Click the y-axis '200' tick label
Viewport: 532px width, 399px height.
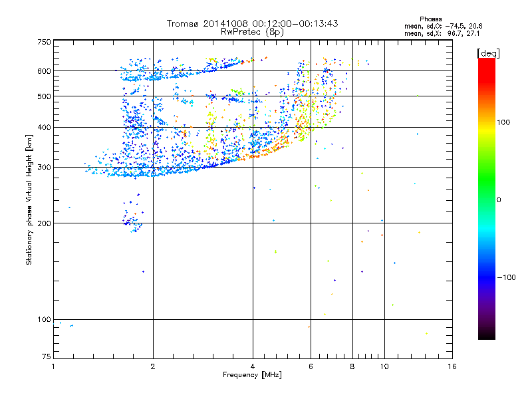pos(44,223)
